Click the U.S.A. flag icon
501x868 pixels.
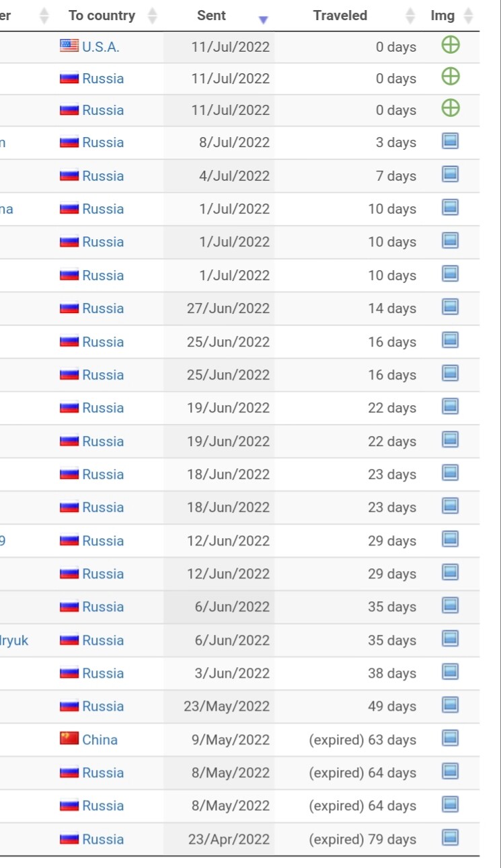pos(69,46)
